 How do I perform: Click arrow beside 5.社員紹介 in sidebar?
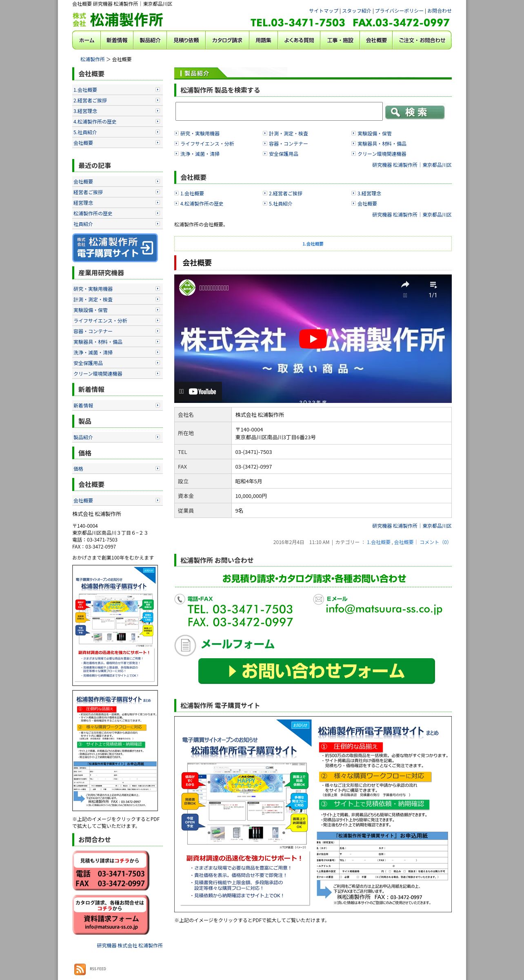coord(158,132)
